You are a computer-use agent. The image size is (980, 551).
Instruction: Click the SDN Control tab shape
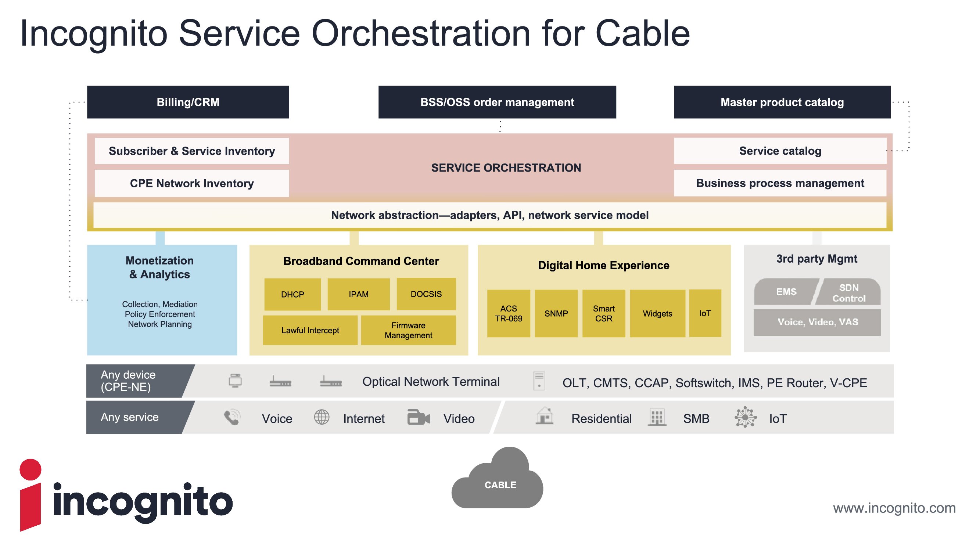[x=849, y=293]
